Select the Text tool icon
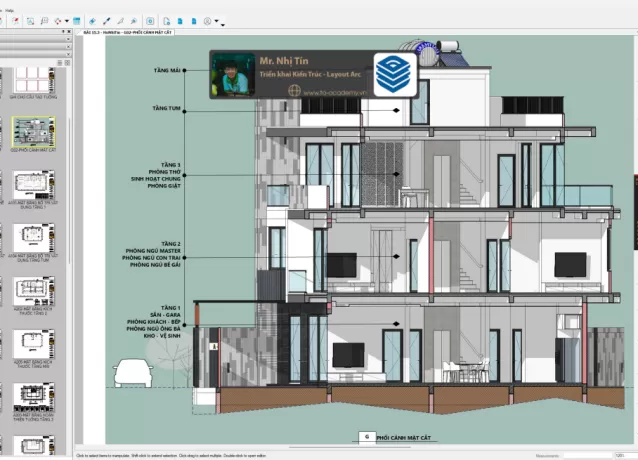Screen dimensions: 638x460 click(31, 21)
